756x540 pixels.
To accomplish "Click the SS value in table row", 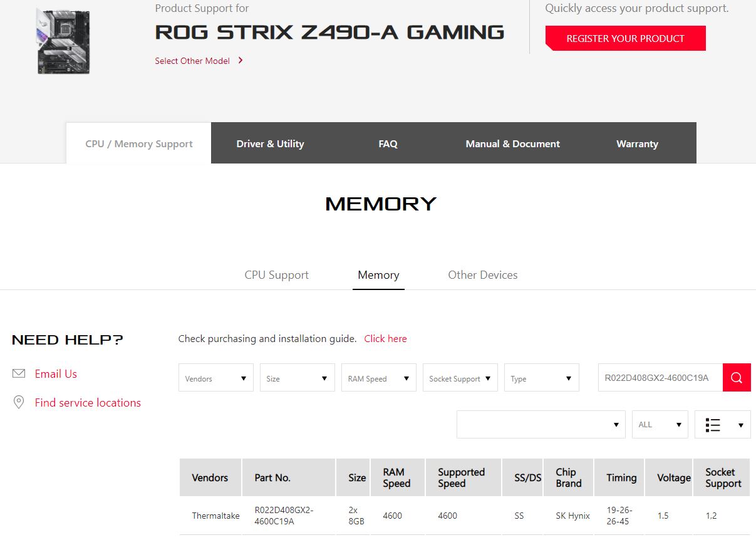I will click(519, 516).
